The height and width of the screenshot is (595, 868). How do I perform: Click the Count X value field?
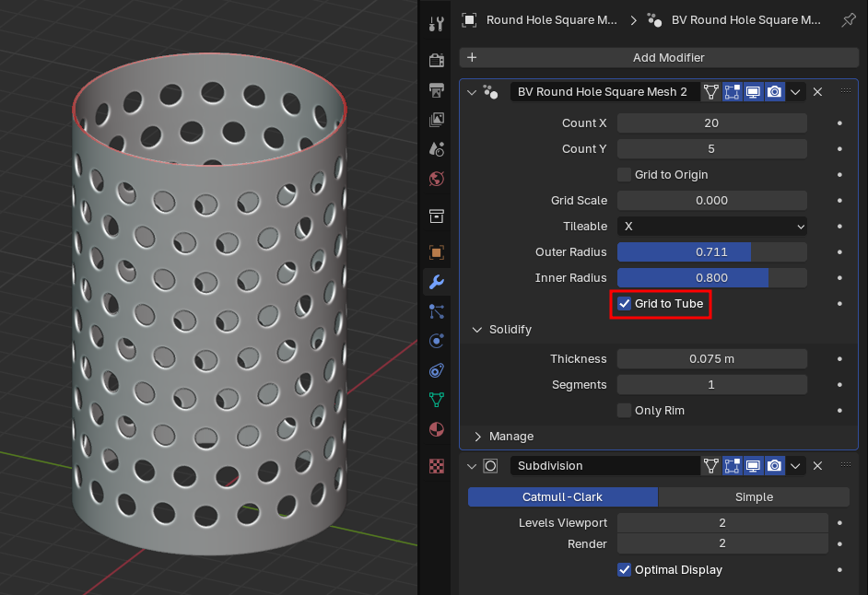click(x=712, y=123)
